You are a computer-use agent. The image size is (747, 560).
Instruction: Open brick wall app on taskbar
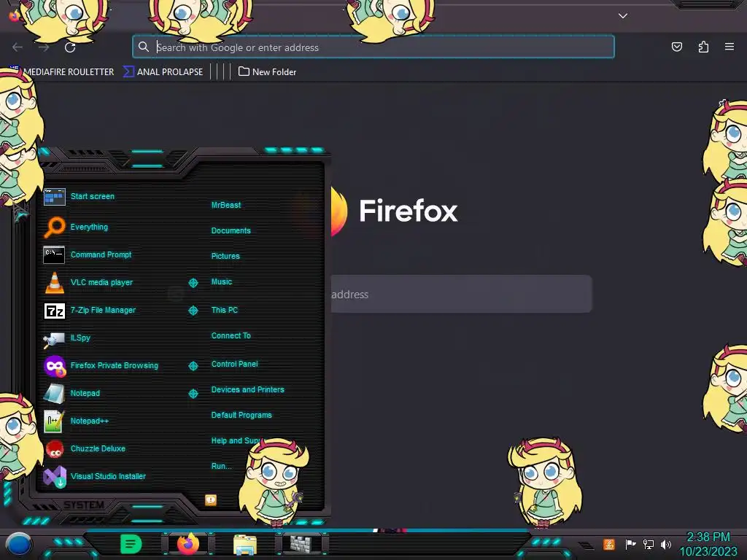pos(301,544)
